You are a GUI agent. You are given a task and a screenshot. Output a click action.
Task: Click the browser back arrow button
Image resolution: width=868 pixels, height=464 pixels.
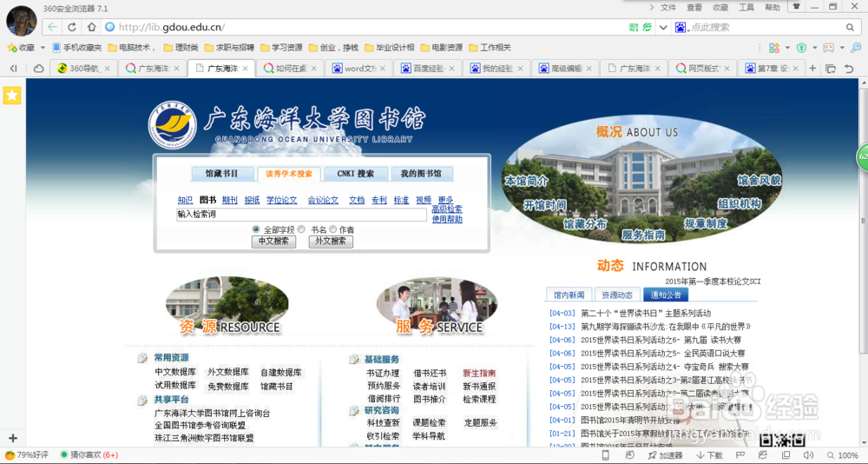52,27
